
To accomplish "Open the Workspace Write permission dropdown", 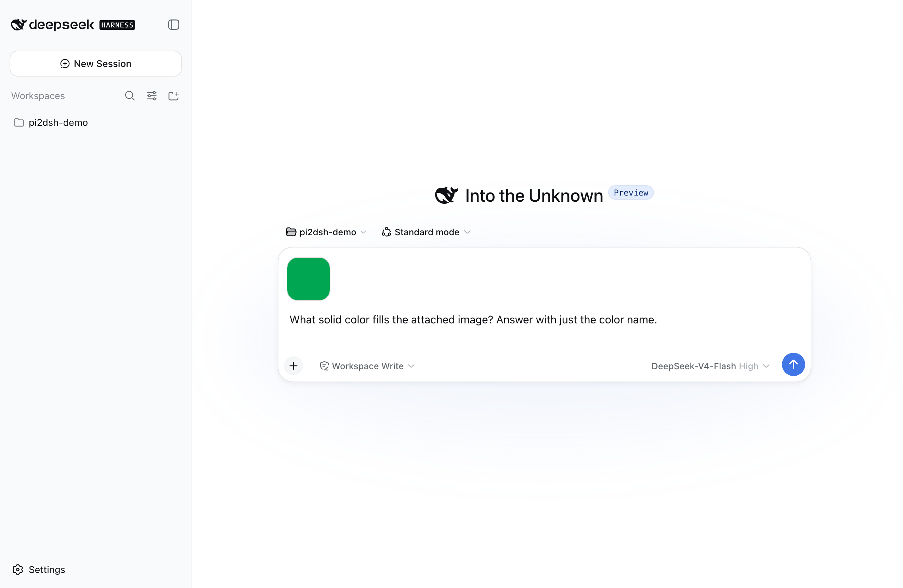I will [x=367, y=366].
